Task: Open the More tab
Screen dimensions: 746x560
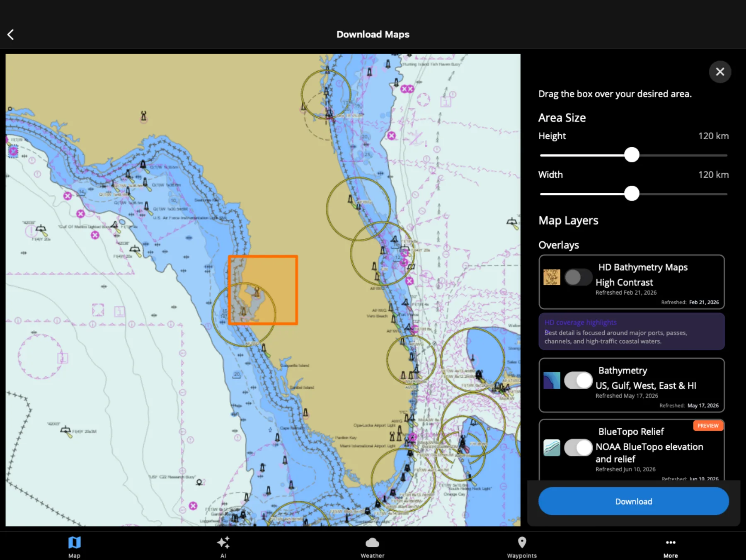Action: [671, 547]
